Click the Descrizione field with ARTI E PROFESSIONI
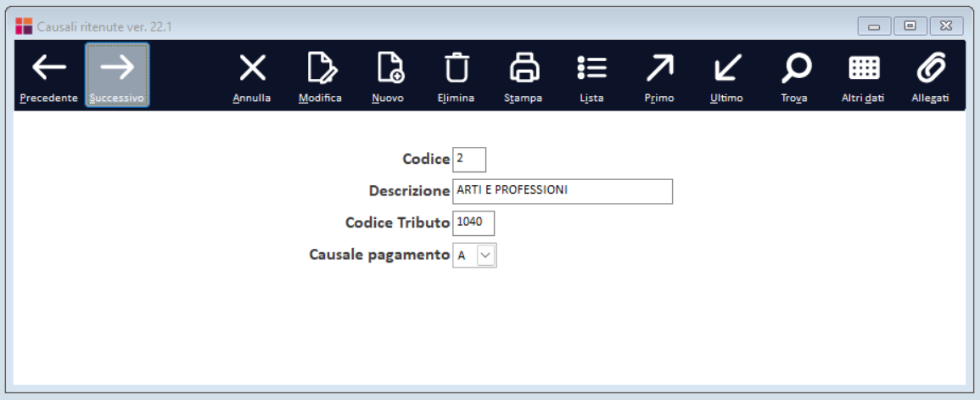980x400 pixels. click(563, 192)
